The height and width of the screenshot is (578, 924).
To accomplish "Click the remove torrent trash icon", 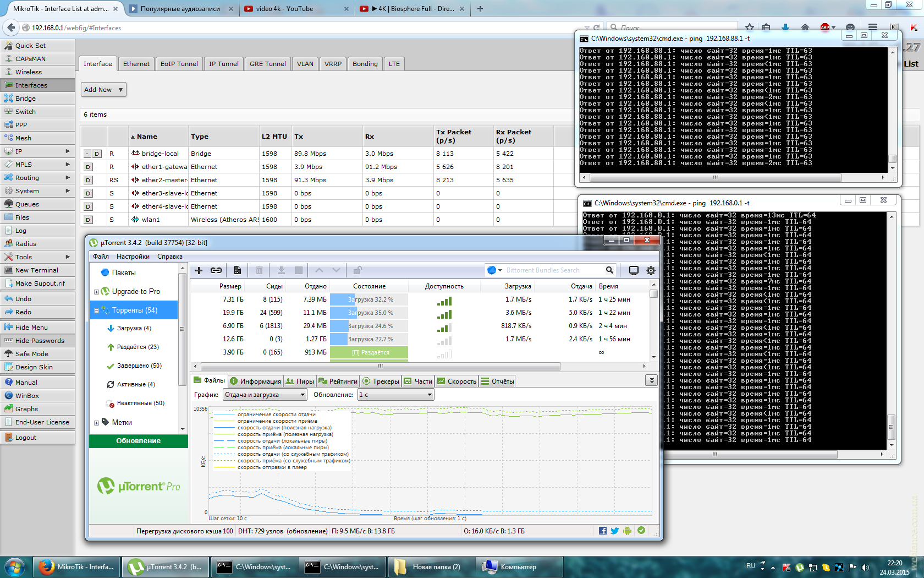I will pos(259,270).
